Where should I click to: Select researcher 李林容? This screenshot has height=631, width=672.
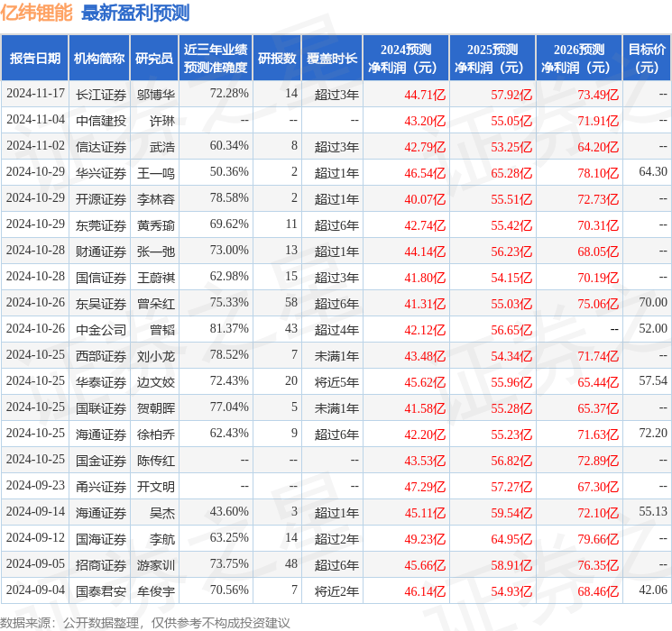(x=156, y=199)
